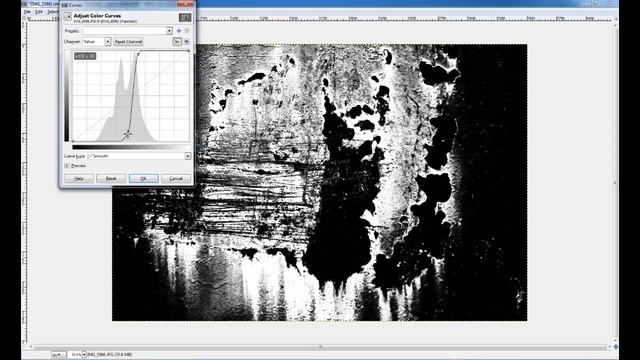Viewport: 640px width, 360px height.
Task: Click the 'Adjust Color Curves' title text
Action: 97,16
